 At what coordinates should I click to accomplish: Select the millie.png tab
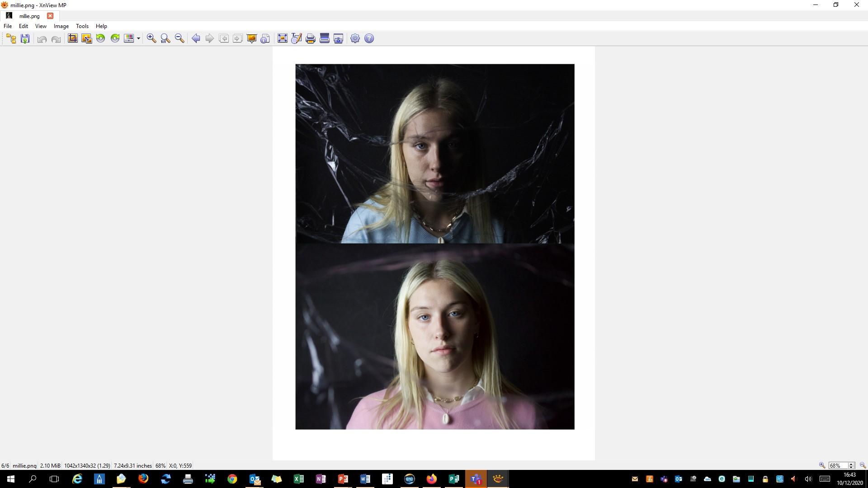coord(29,16)
